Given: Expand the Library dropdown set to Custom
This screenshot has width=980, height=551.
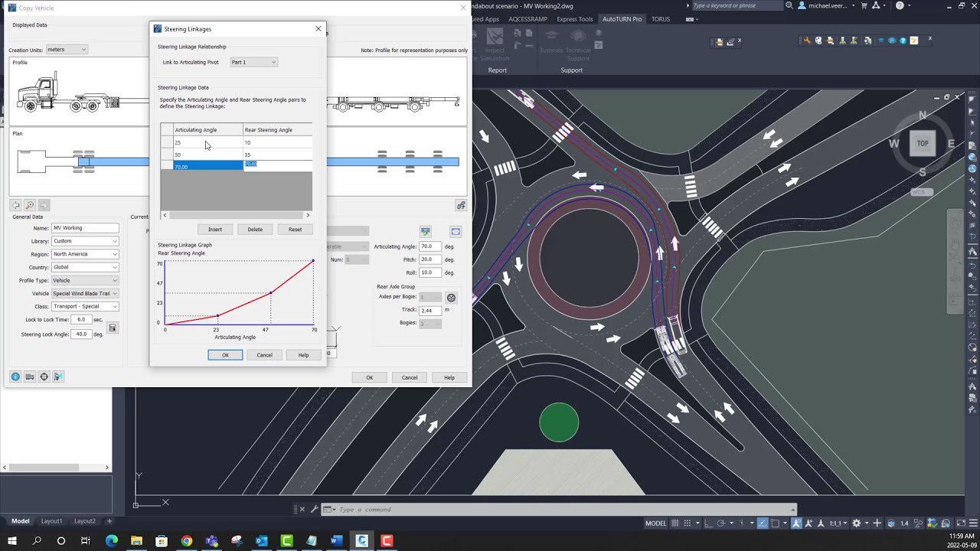Looking at the screenshot, I should pyautogui.click(x=85, y=241).
